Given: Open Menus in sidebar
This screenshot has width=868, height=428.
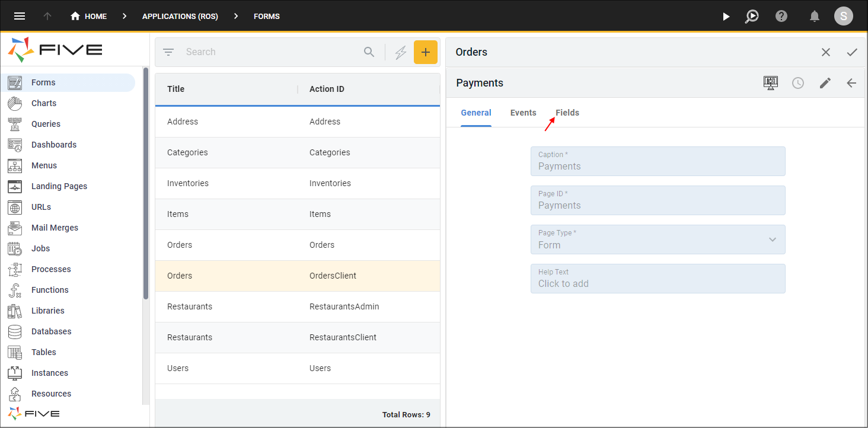Looking at the screenshot, I should [44, 165].
